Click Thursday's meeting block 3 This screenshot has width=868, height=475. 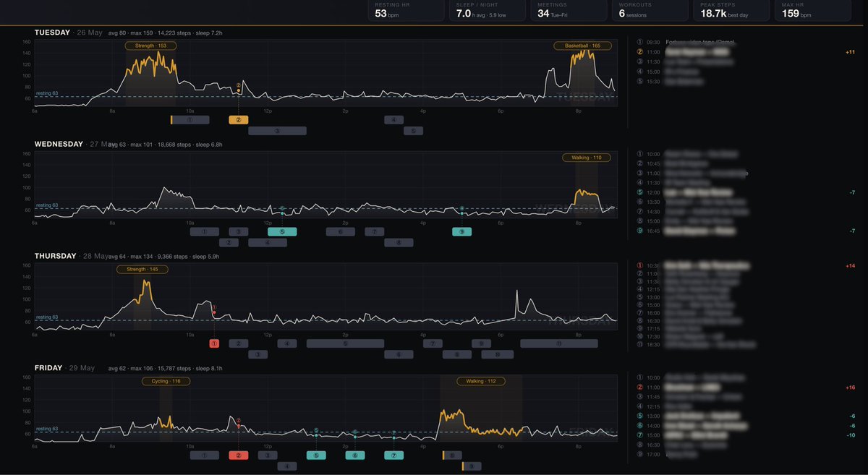(x=258, y=354)
